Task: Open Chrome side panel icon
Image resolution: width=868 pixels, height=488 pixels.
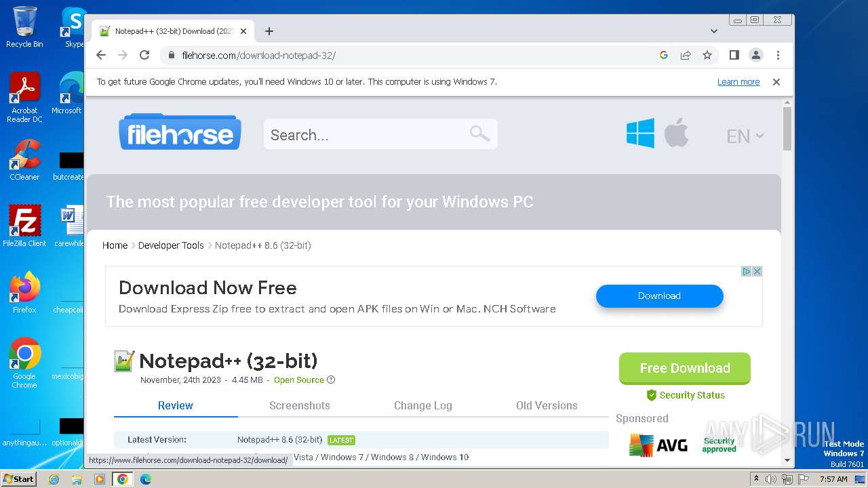Action: tap(734, 55)
